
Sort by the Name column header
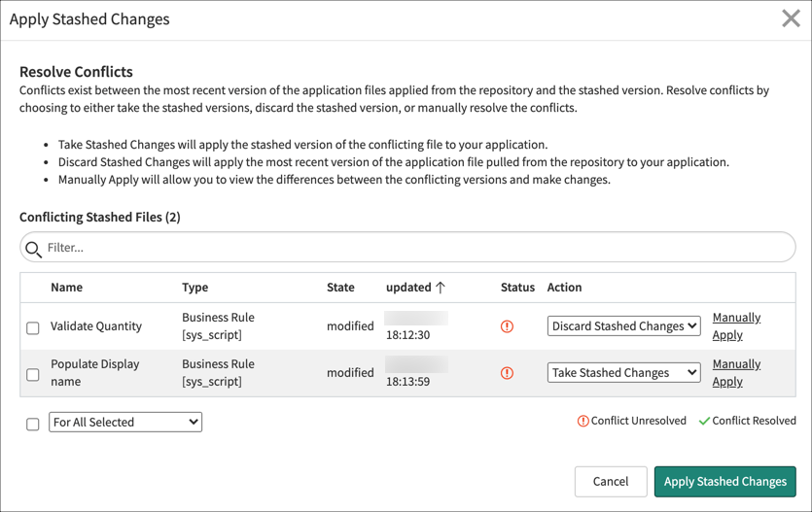[67, 288]
